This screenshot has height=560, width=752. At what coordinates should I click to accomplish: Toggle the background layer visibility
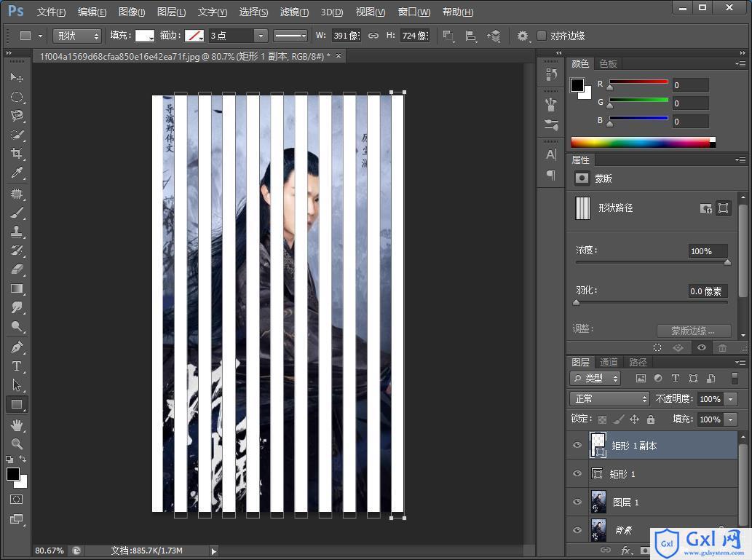tap(577, 530)
